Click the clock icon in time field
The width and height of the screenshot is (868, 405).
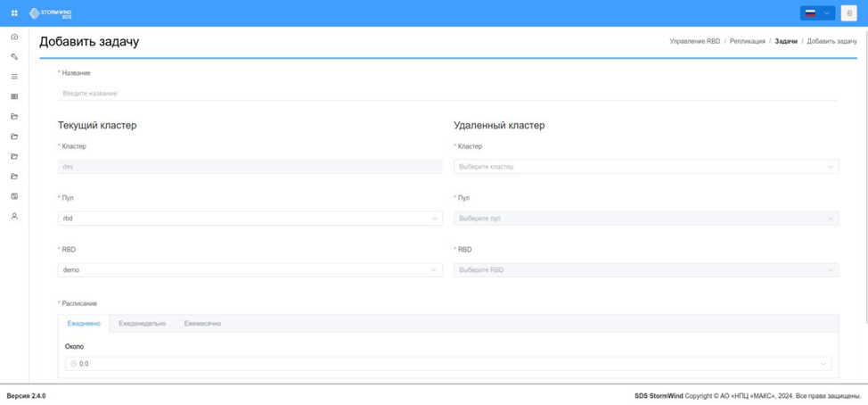click(74, 364)
